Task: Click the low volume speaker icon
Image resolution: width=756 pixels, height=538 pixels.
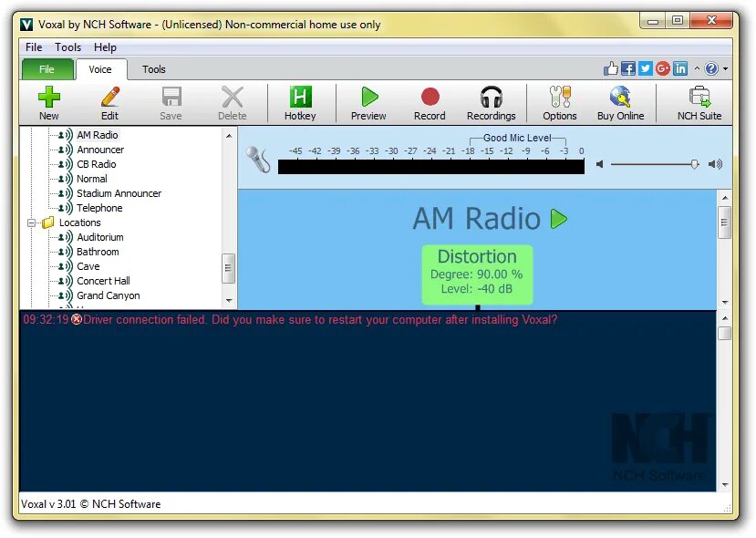Action: click(x=600, y=164)
